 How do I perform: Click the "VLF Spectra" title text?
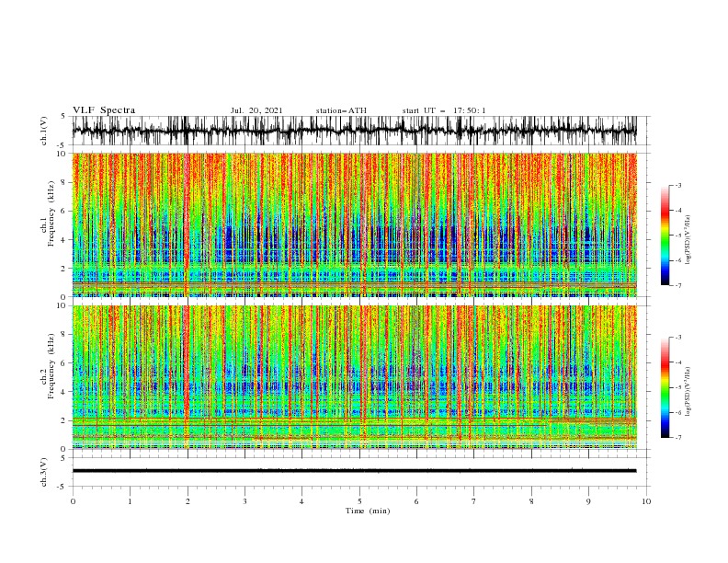point(104,110)
